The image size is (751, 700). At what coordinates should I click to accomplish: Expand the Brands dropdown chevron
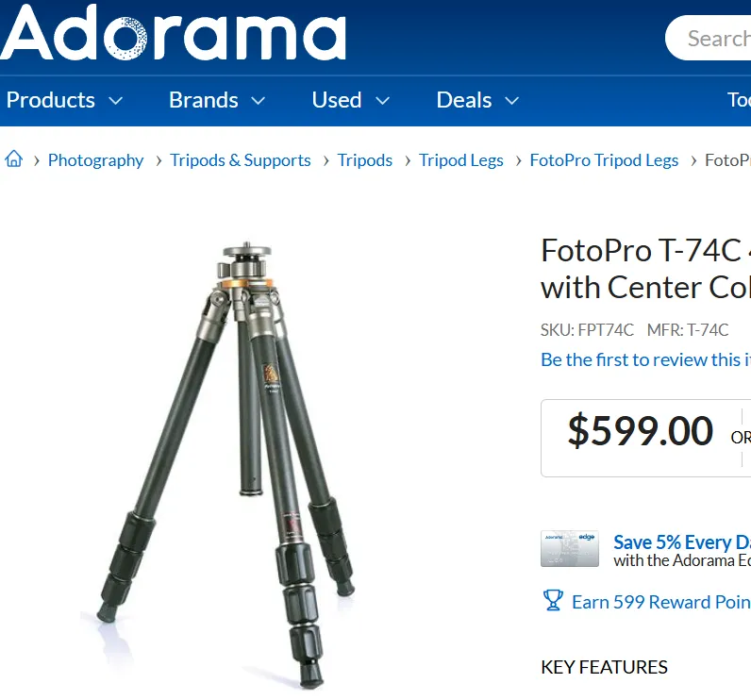click(259, 101)
